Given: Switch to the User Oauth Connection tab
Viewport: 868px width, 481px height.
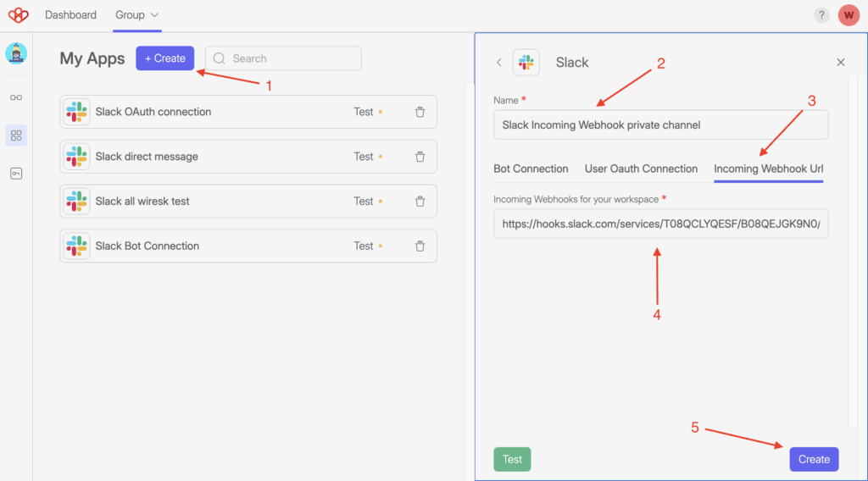Looking at the screenshot, I should (641, 169).
